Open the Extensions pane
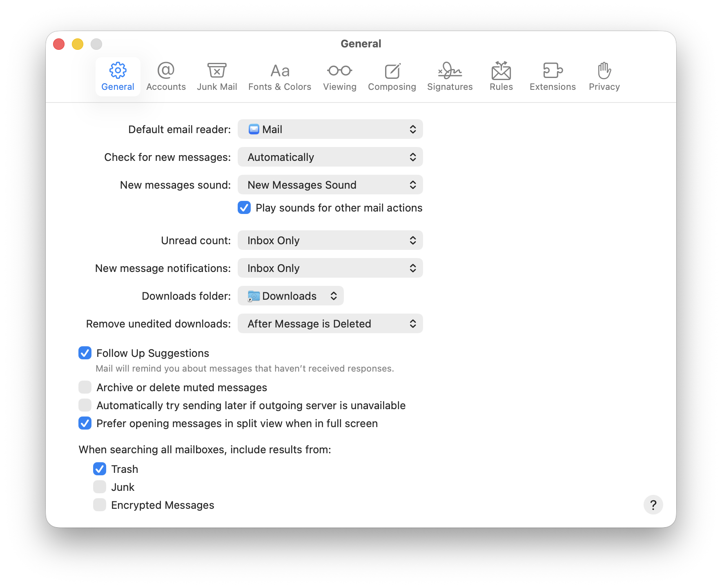This screenshot has height=588, width=722. click(x=553, y=77)
